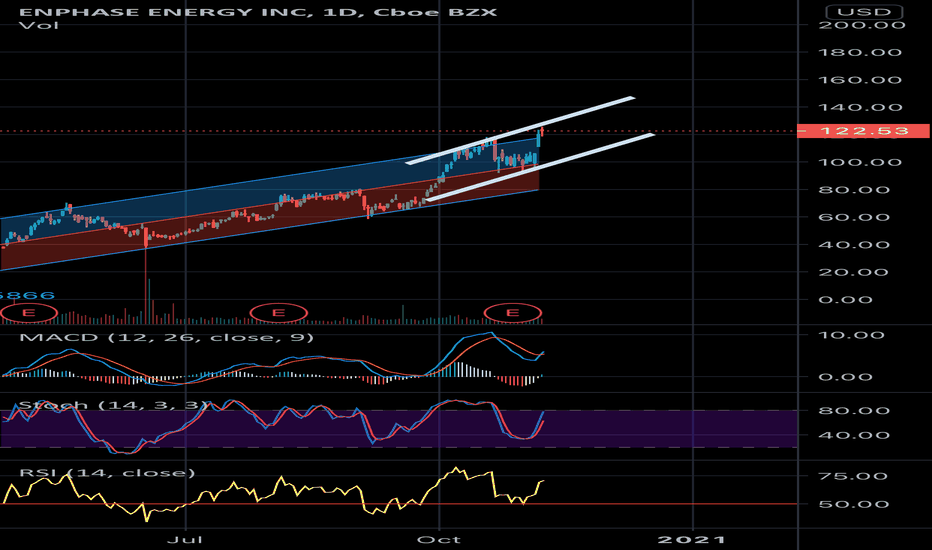Click the Stoch (14, 3, 3) indicator label
932x550 pixels.
point(113,406)
